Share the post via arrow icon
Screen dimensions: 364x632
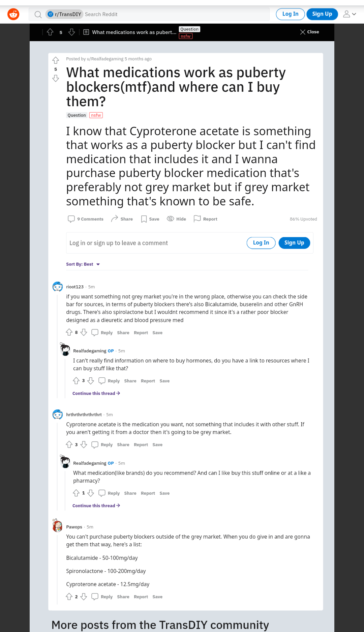point(115,219)
